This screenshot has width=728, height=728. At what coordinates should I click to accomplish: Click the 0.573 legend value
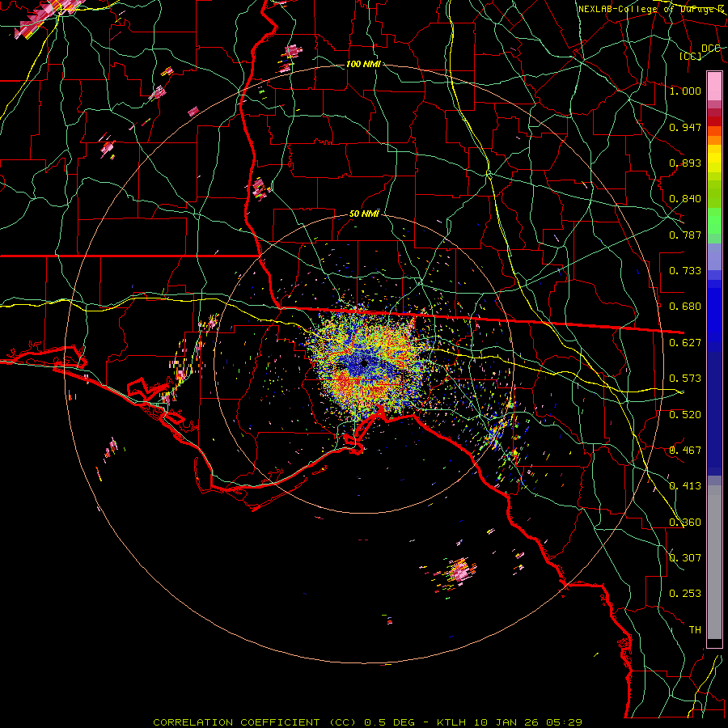pyautogui.click(x=685, y=379)
